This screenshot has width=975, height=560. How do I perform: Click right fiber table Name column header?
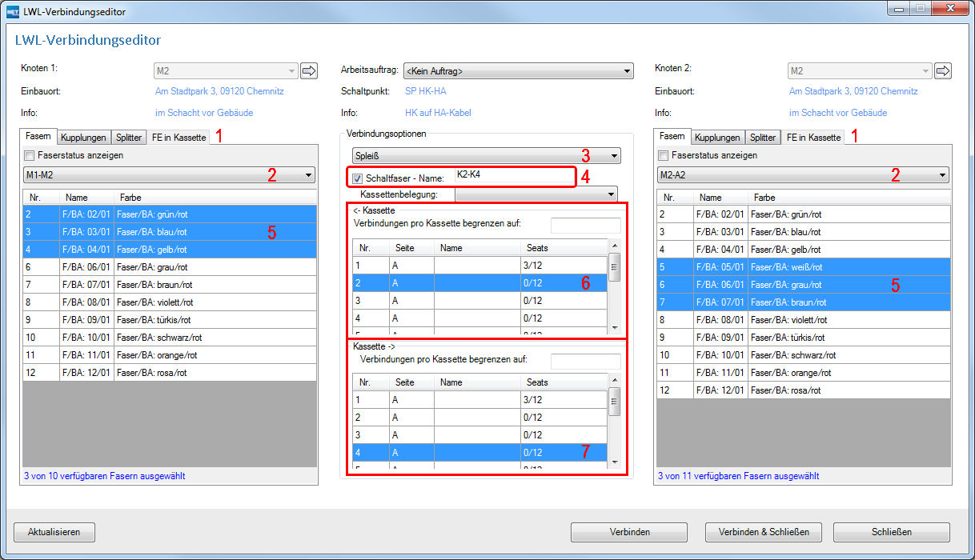(721, 198)
